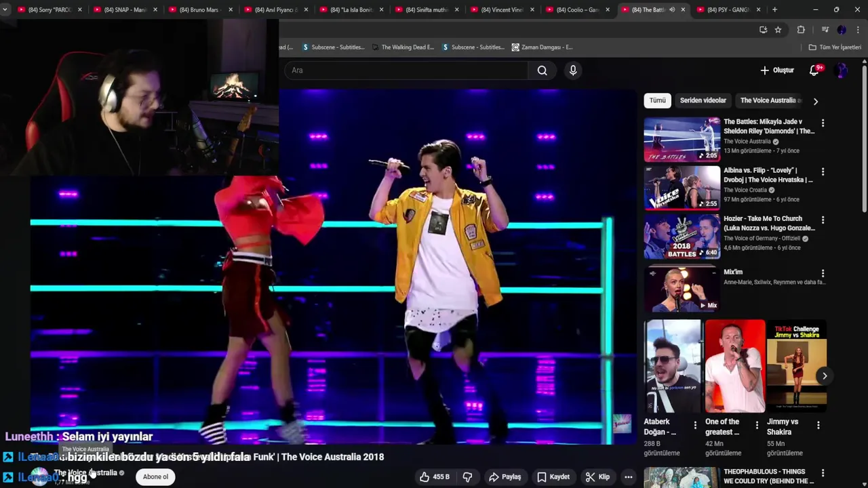Open 'The Walking Dead E...' bookmark

403,47
